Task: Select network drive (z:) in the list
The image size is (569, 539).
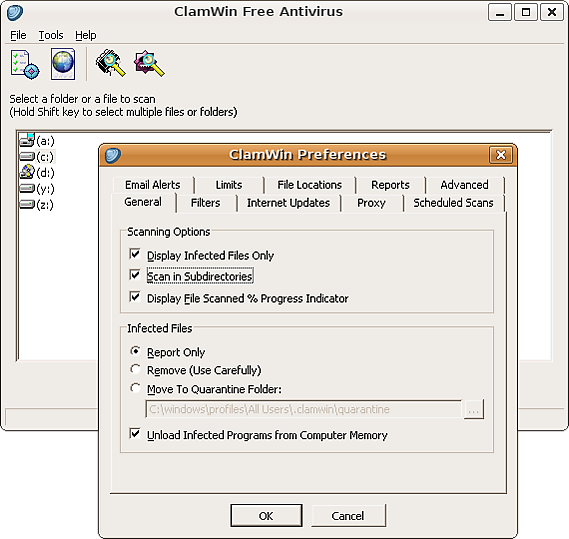Action: pos(45,205)
